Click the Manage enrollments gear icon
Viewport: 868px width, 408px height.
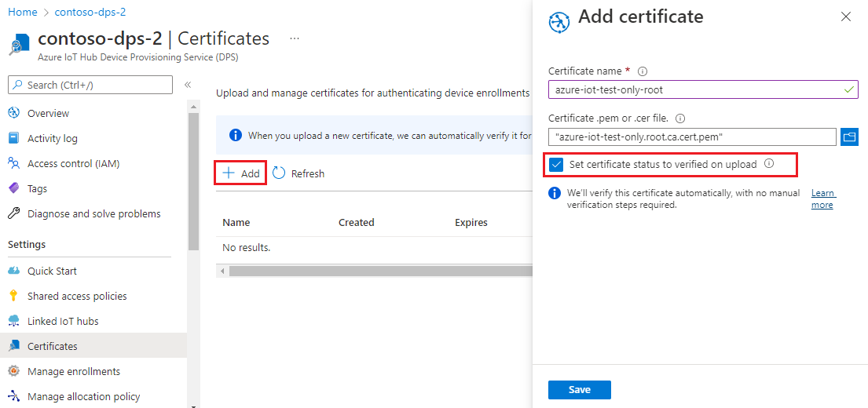(x=14, y=371)
